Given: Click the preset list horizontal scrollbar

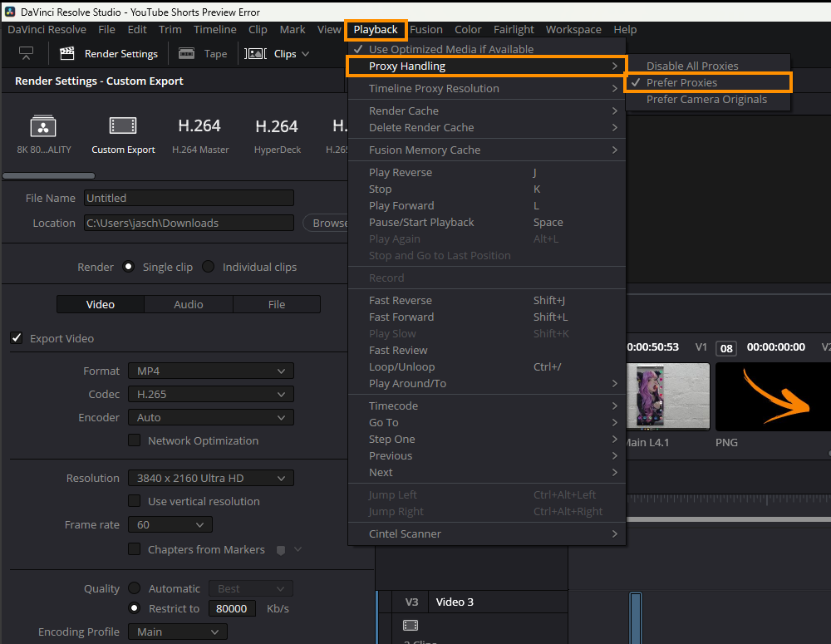Looking at the screenshot, I should [49, 175].
